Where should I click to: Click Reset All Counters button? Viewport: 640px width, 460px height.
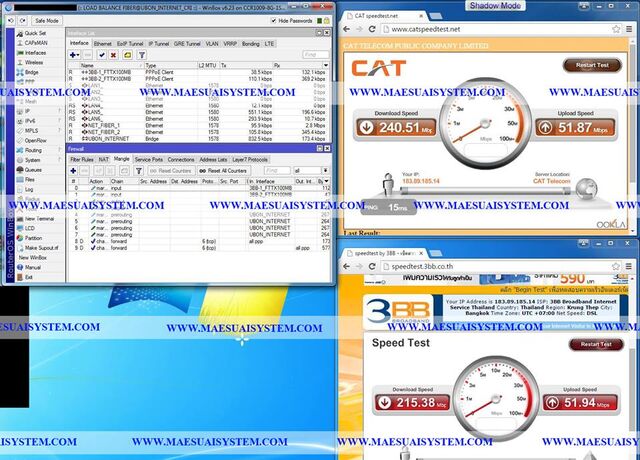click(x=223, y=171)
